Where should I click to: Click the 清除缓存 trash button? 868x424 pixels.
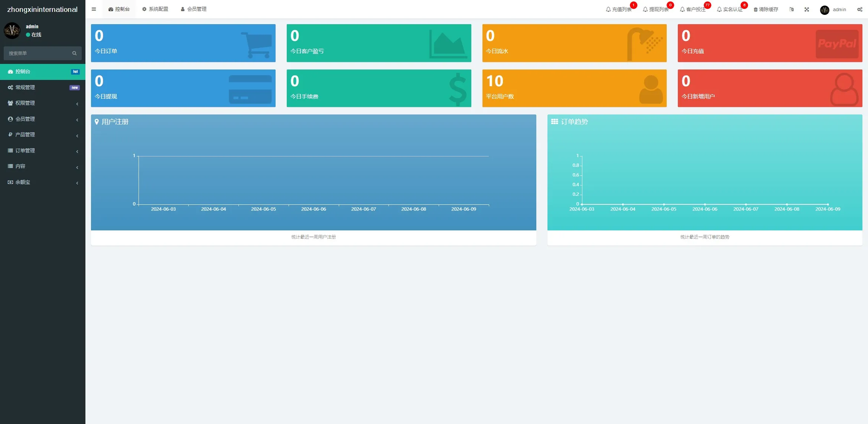(765, 9)
